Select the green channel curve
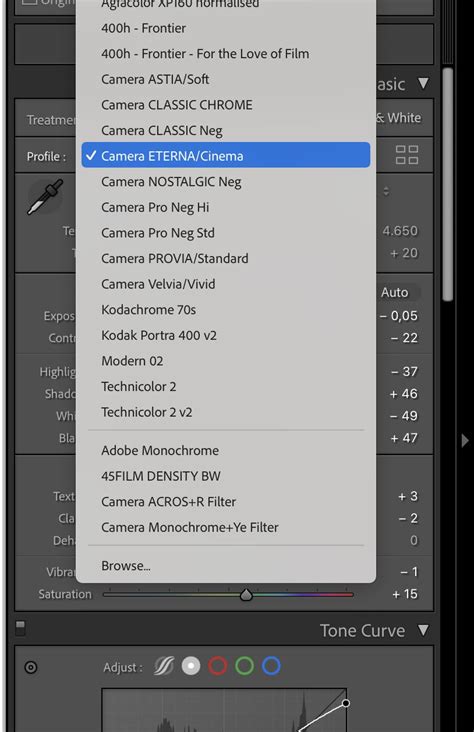Image resolution: width=474 pixels, height=732 pixels. click(244, 666)
